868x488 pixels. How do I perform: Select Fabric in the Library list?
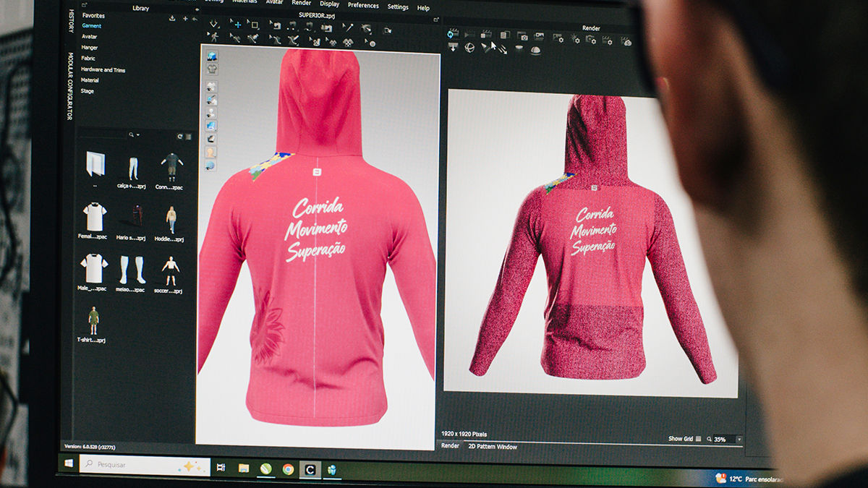coord(88,58)
